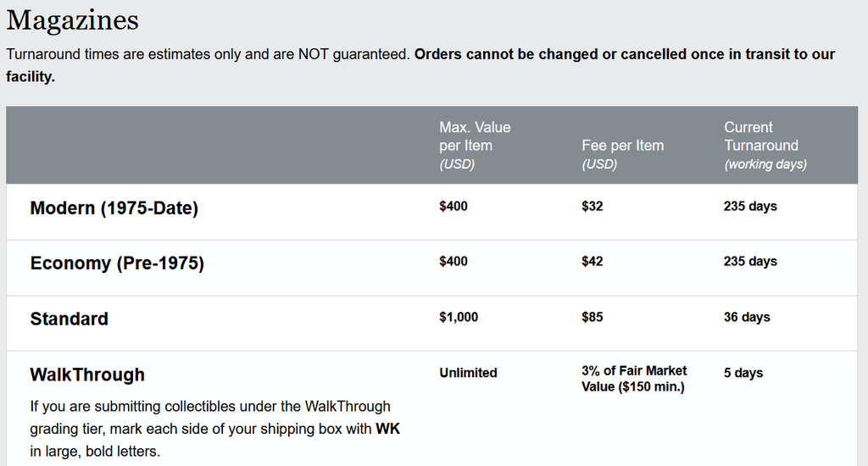Select the Economy (Pre-1975) tier heading

117,263
